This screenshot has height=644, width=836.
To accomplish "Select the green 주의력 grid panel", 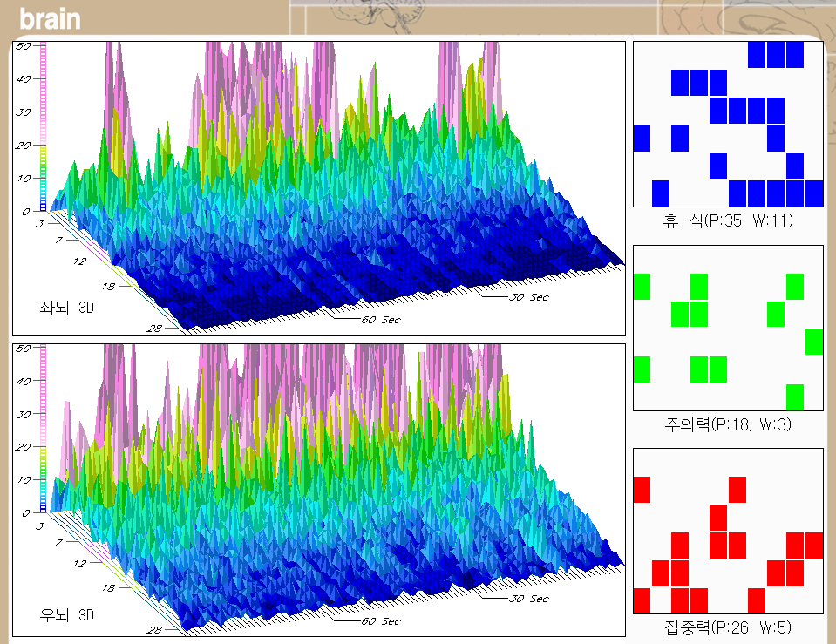I will [x=728, y=328].
